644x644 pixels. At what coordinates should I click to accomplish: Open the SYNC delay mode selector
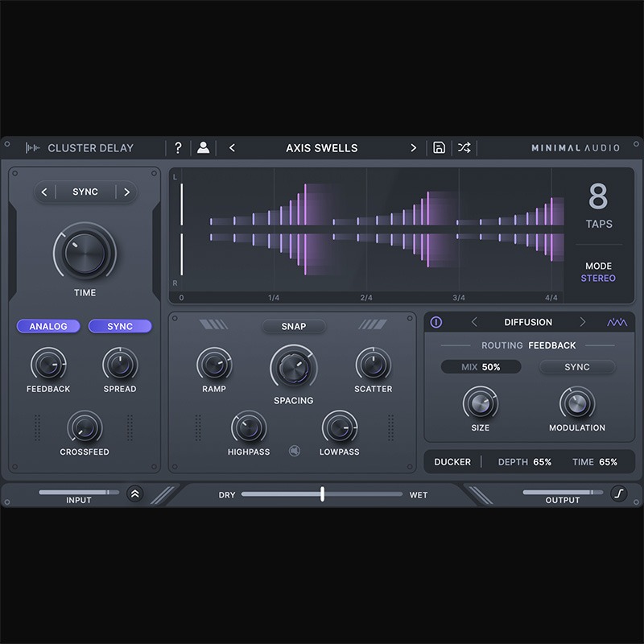(85, 192)
